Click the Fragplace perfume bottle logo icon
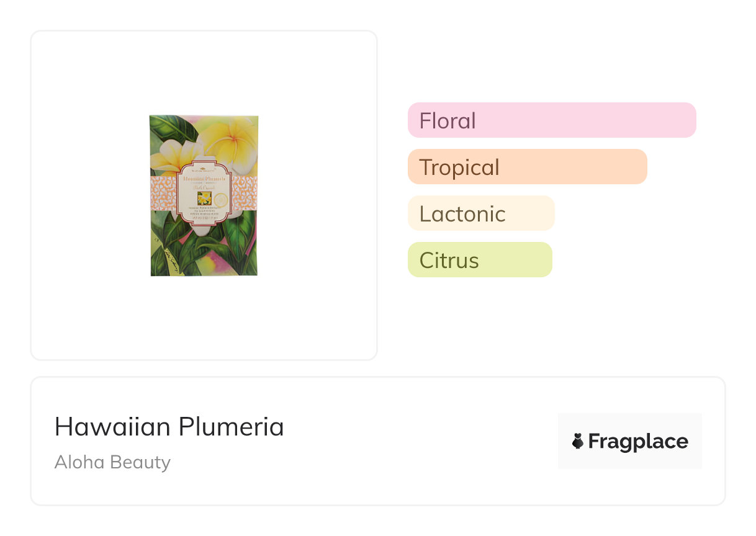This screenshot has height=536, width=756. coord(578,441)
